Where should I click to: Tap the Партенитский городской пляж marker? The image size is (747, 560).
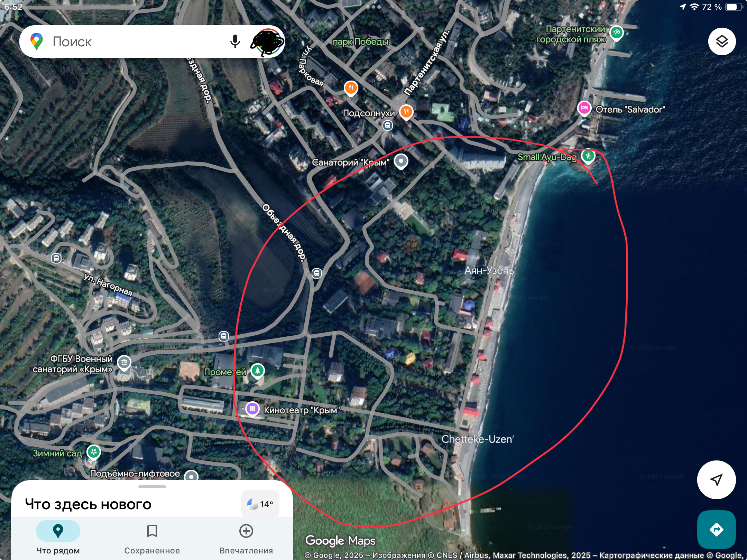(x=616, y=33)
